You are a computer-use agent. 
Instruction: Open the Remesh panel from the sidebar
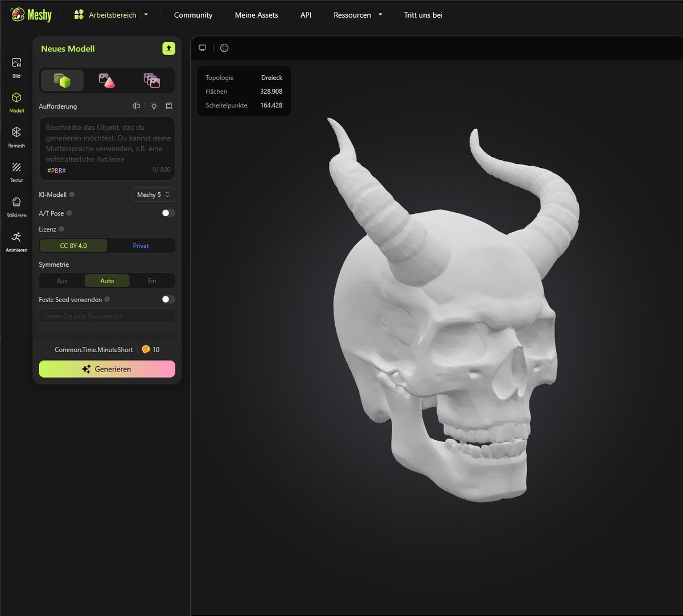15,137
